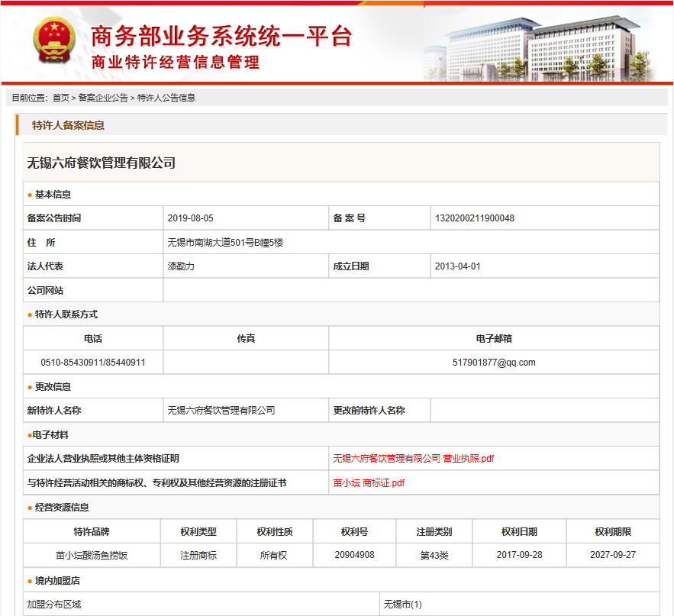Click the 特许人公告信息 breadcrumb text
The height and width of the screenshot is (616, 674).
(x=166, y=98)
